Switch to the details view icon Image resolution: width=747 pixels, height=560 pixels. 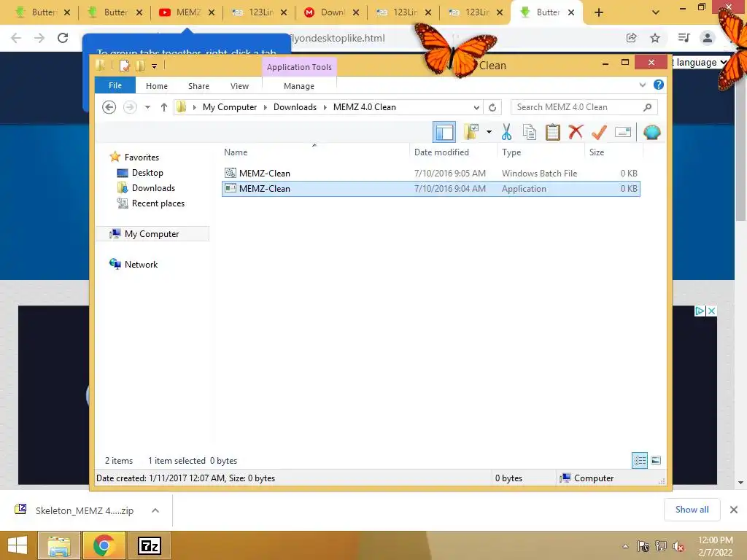[x=640, y=461]
